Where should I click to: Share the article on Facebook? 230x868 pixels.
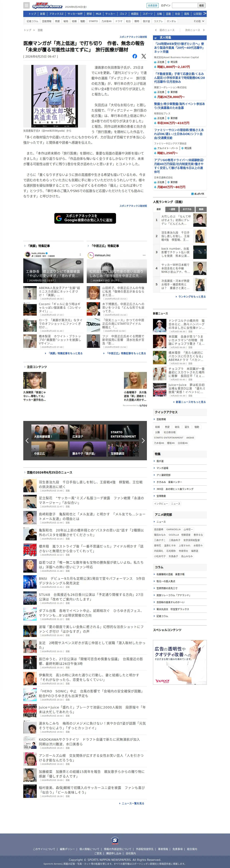pos(135,56)
